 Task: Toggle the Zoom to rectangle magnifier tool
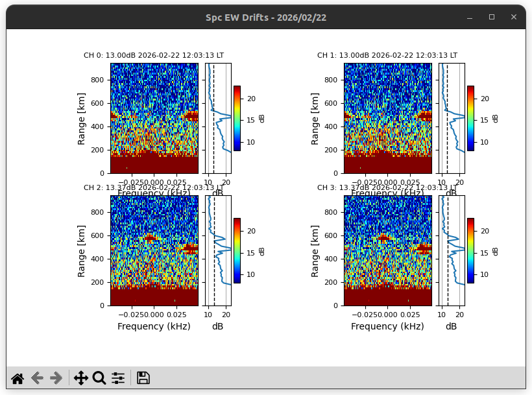99,378
